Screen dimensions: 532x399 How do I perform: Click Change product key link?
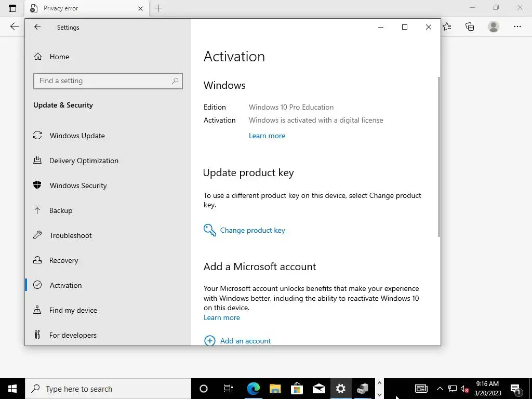pos(252,230)
